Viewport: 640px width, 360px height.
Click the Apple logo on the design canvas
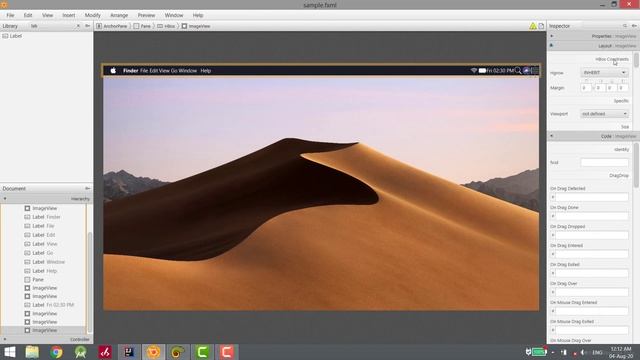(113, 71)
